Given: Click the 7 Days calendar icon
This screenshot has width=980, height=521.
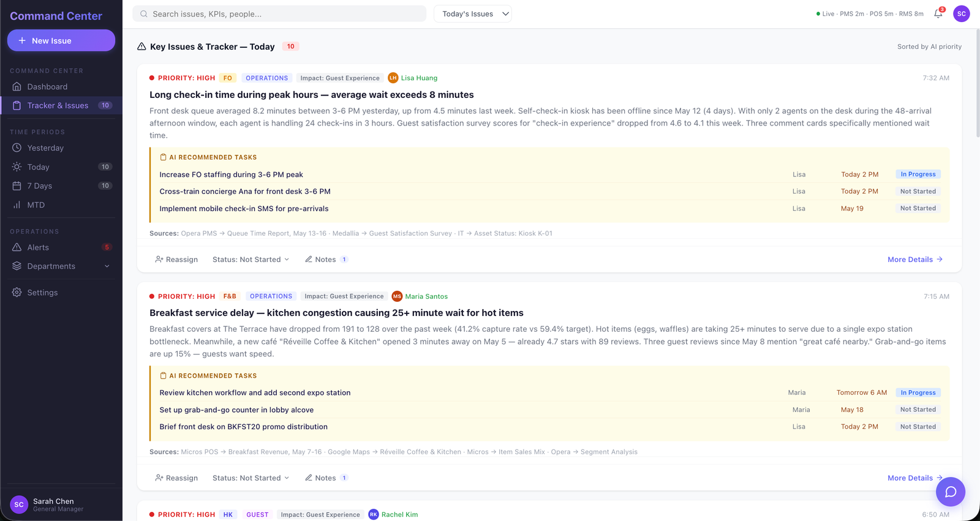Looking at the screenshot, I should (x=17, y=186).
